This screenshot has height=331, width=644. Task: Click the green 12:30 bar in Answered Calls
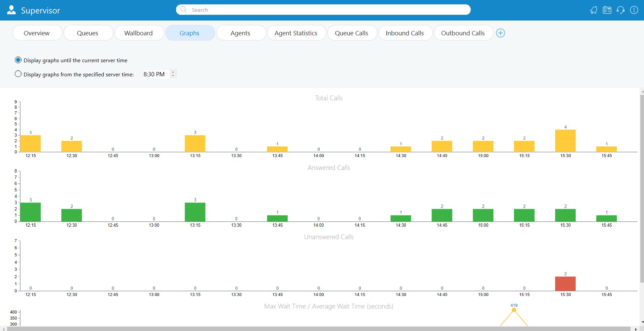pyautogui.click(x=71, y=215)
